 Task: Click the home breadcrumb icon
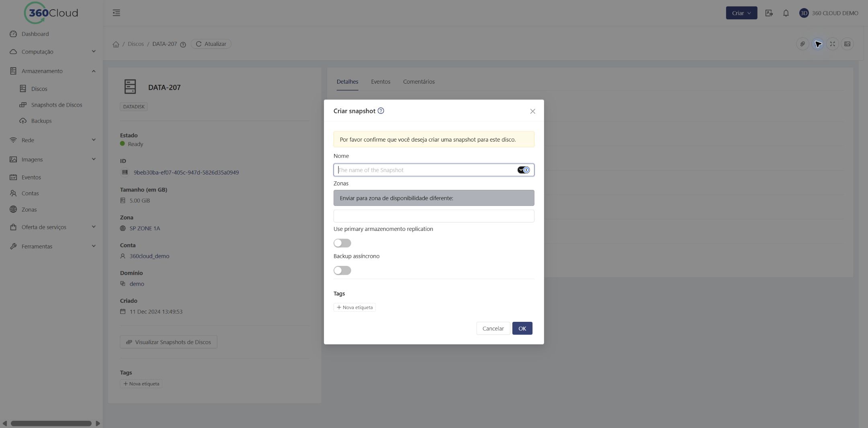(x=116, y=44)
